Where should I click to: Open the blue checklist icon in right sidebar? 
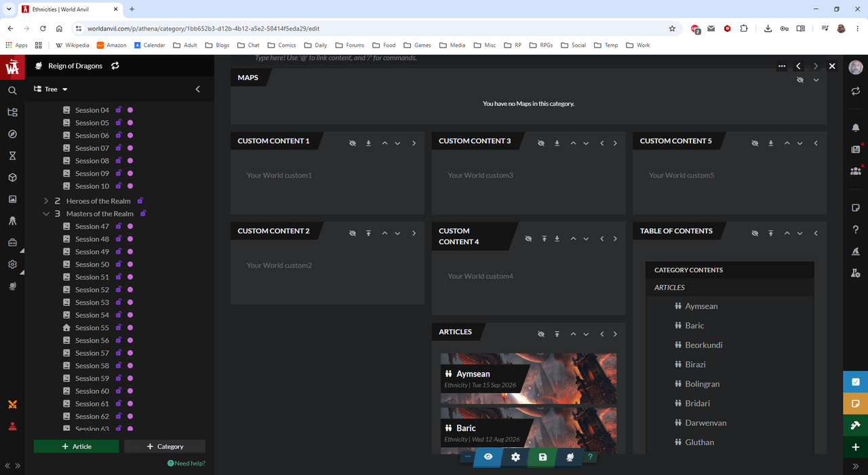coord(856,382)
